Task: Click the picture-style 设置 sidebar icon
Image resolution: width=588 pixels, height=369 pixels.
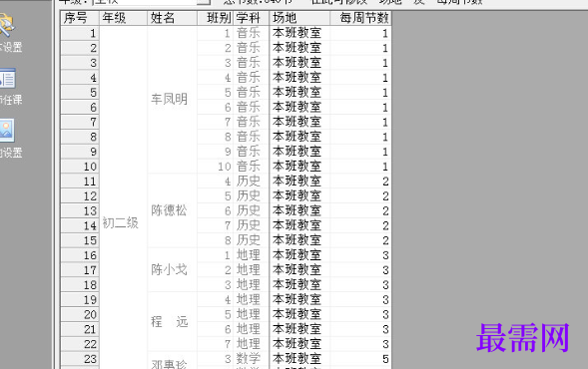Action: click(x=7, y=131)
